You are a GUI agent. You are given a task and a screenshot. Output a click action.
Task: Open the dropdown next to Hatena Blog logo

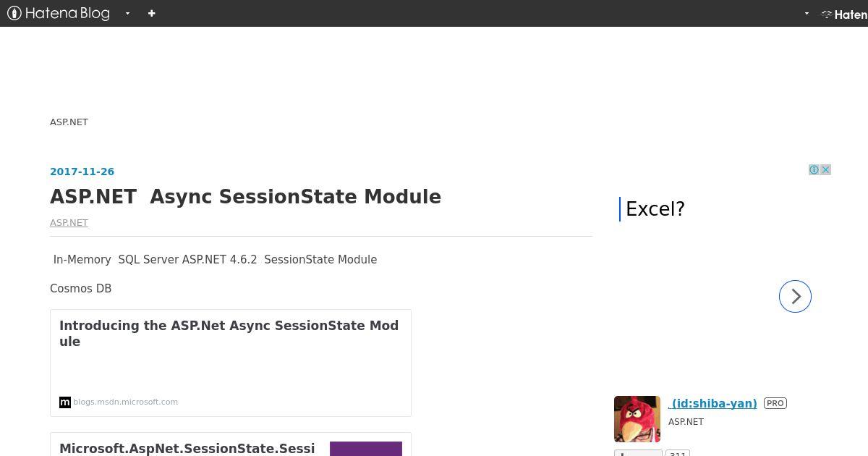click(x=127, y=13)
